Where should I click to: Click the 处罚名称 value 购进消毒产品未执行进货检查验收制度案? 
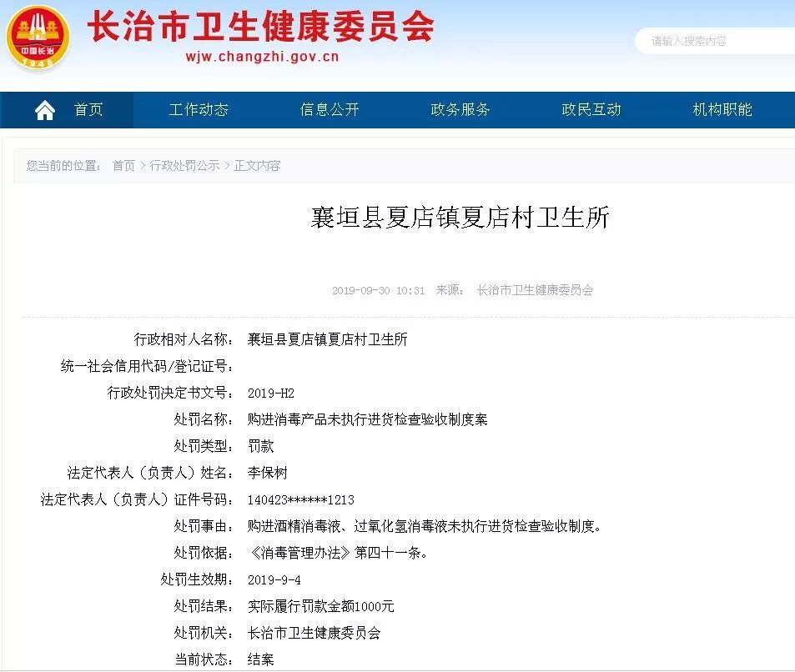click(368, 419)
